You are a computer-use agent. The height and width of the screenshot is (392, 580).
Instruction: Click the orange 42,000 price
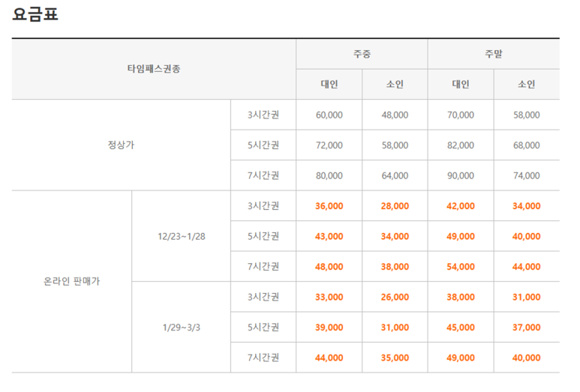pos(461,206)
